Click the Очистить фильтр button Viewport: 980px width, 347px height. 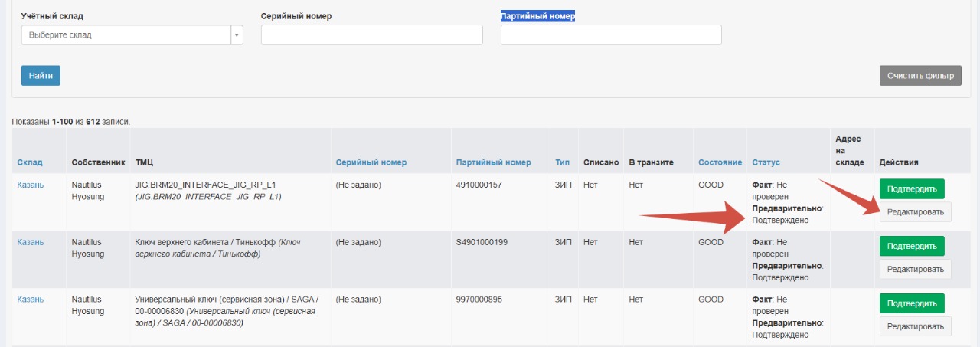coord(920,76)
